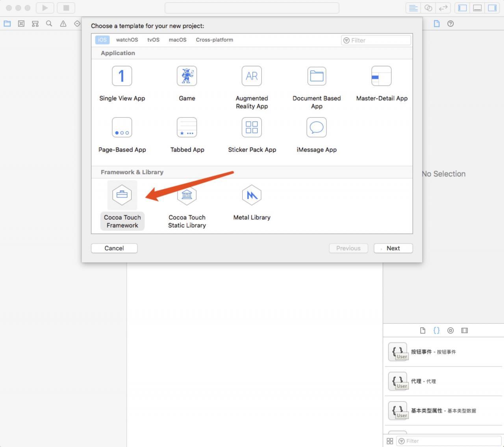Toggle the navigator panel visibility
The image size is (504, 447).
click(462, 8)
